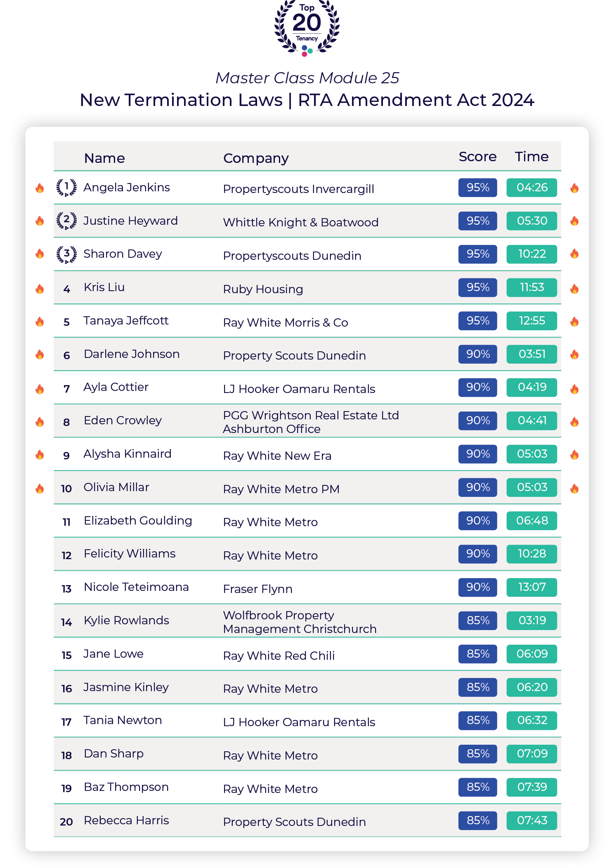The image size is (614, 868).
Task: Click flame icon left of Kris Liu
Action: (x=40, y=289)
